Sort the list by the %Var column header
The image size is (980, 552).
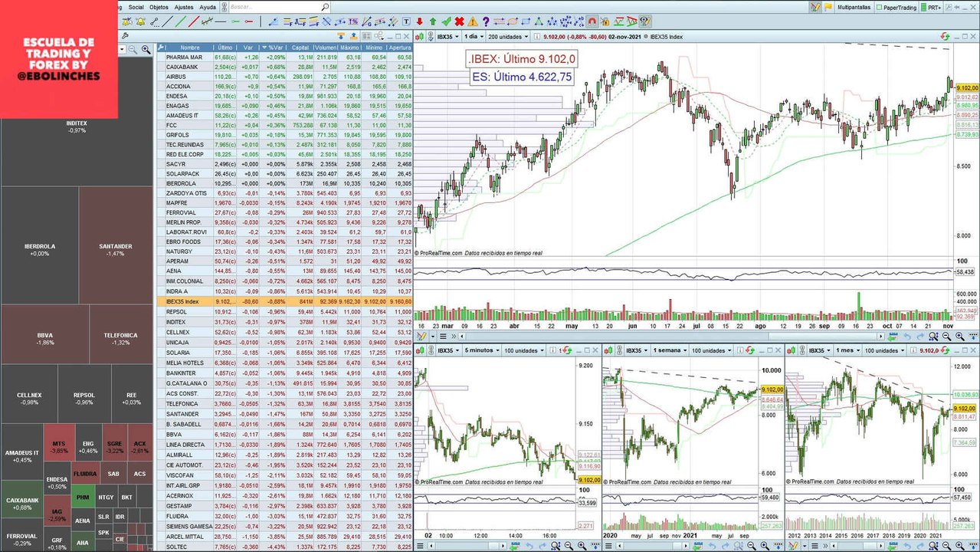274,47
